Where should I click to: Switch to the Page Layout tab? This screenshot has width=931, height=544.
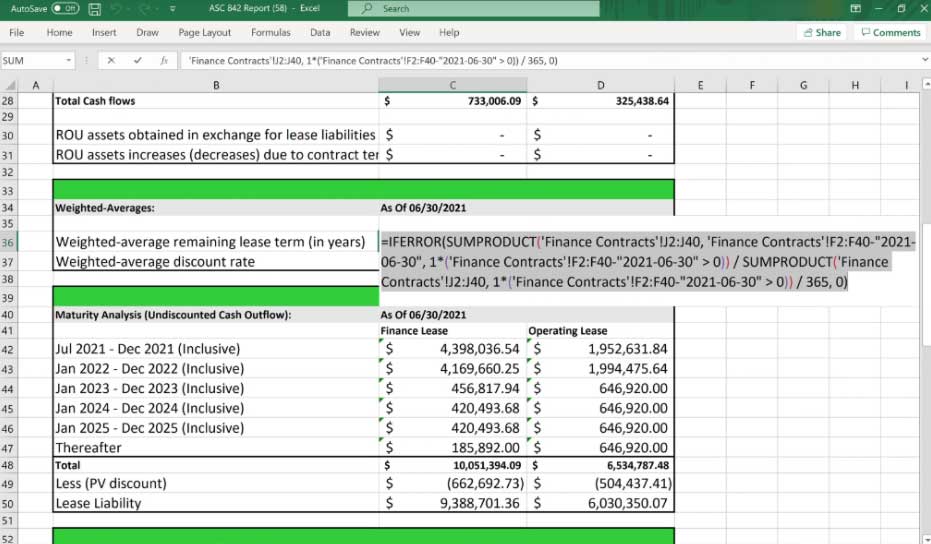(x=204, y=32)
